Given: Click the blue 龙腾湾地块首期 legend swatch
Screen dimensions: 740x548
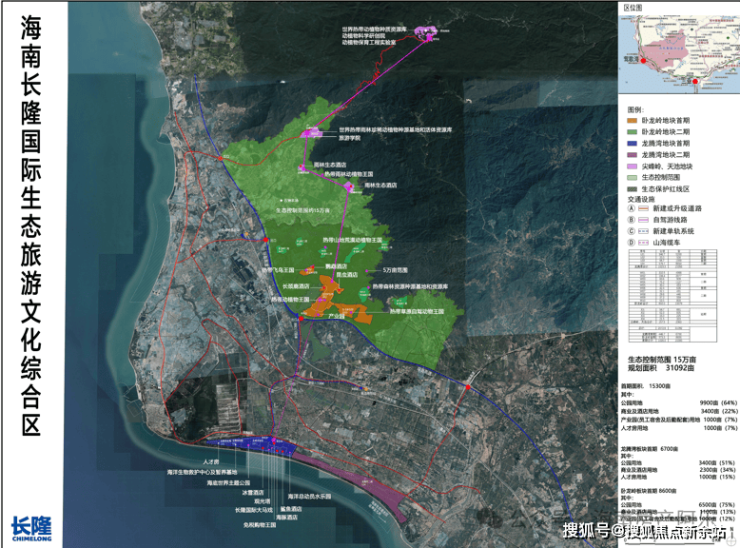Looking at the screenshot, I should click(x=632, y=143).
